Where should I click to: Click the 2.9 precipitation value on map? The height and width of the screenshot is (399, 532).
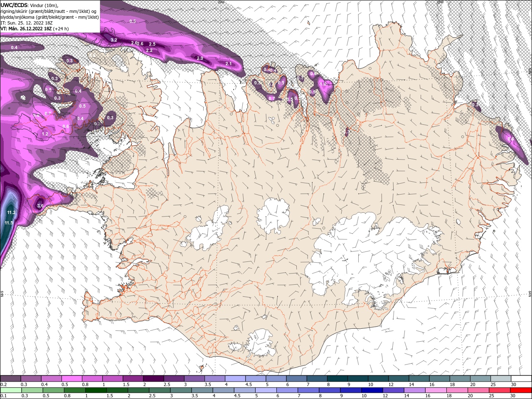click(200, 58)
